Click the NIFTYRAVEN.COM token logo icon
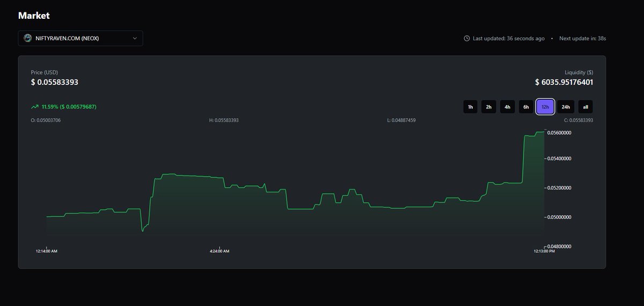The image size is (644, 306). [28, 38]
